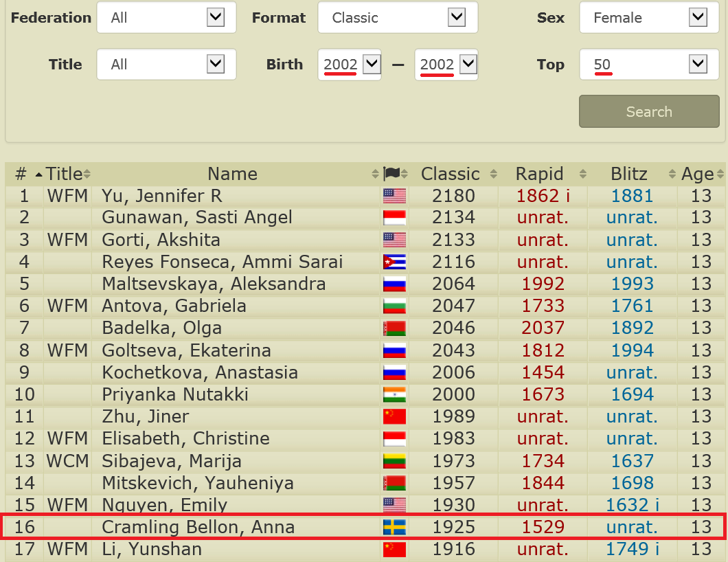728x562 pixels.
Task: Sort by Title column header
Action: [65, 174]
